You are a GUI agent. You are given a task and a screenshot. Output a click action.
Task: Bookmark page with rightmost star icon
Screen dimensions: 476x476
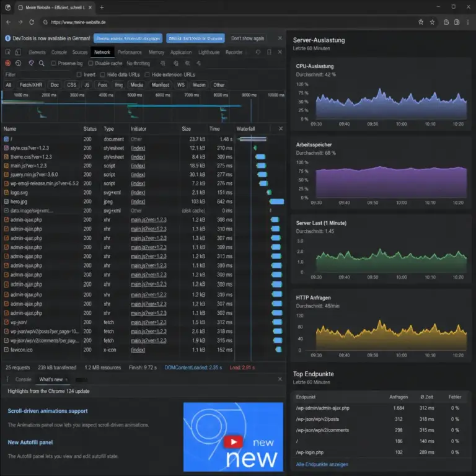(432, 22)
